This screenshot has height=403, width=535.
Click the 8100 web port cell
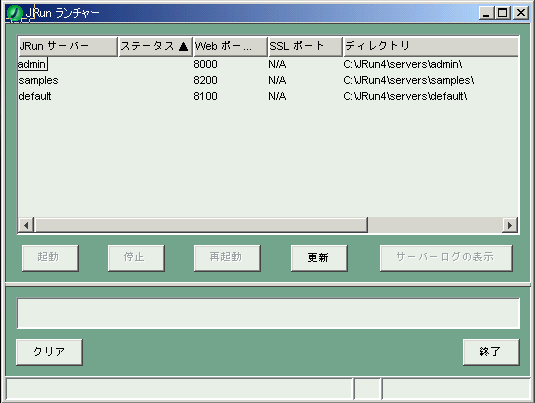click(x=205, y=96)
